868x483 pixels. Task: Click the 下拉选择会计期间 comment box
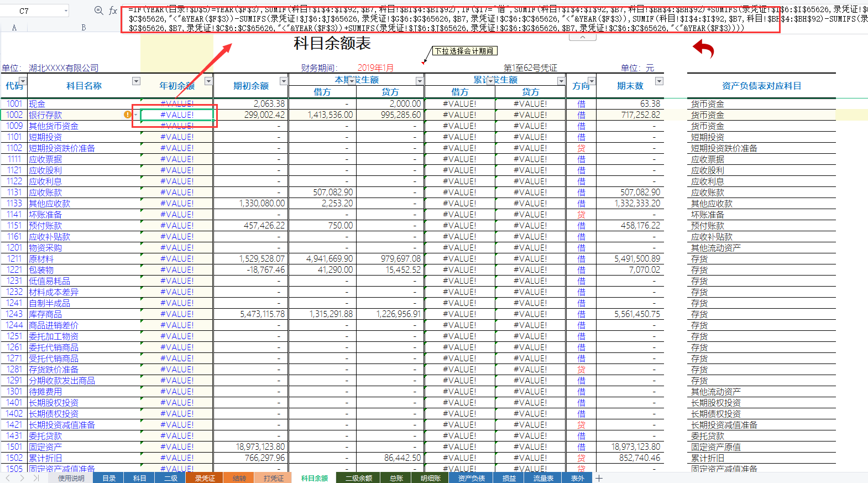(x=464, y=51)
